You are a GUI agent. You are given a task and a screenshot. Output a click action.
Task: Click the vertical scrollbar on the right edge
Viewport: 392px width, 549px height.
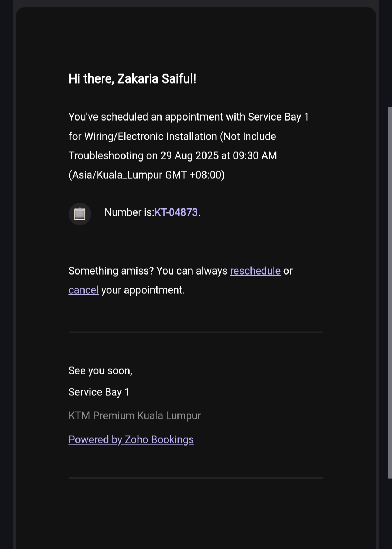[390, 290]
